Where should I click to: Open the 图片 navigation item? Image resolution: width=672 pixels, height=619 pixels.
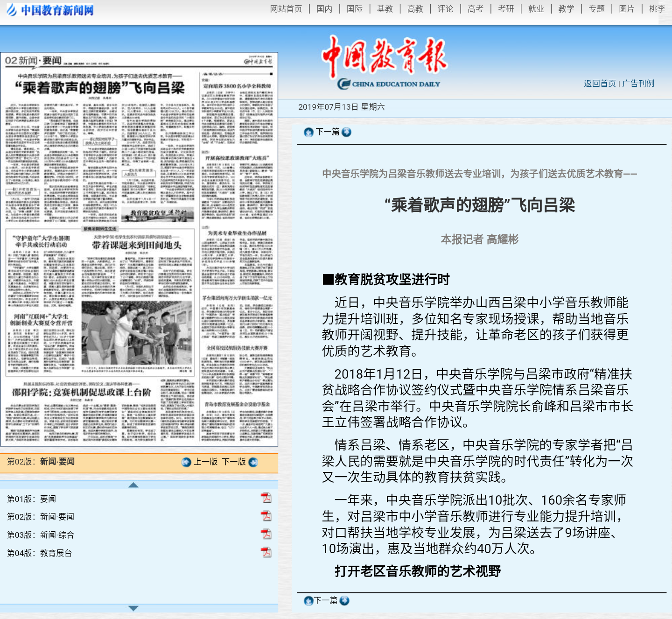(x=626, y=9)
